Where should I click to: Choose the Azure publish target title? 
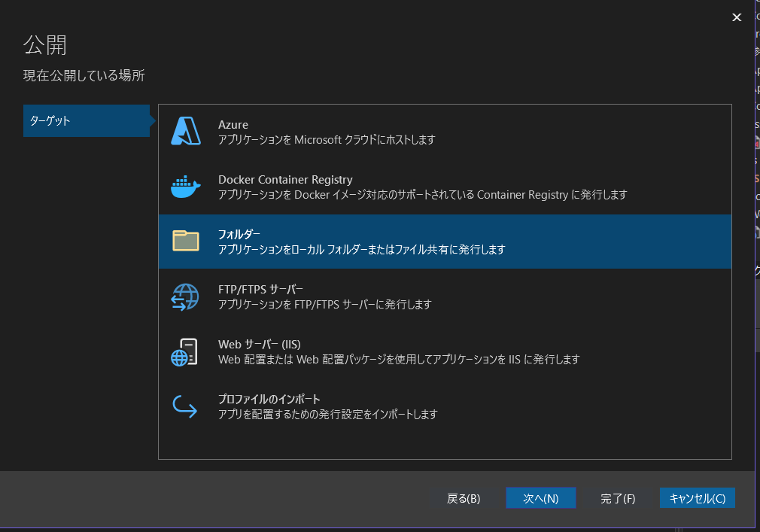pos(233,125)
